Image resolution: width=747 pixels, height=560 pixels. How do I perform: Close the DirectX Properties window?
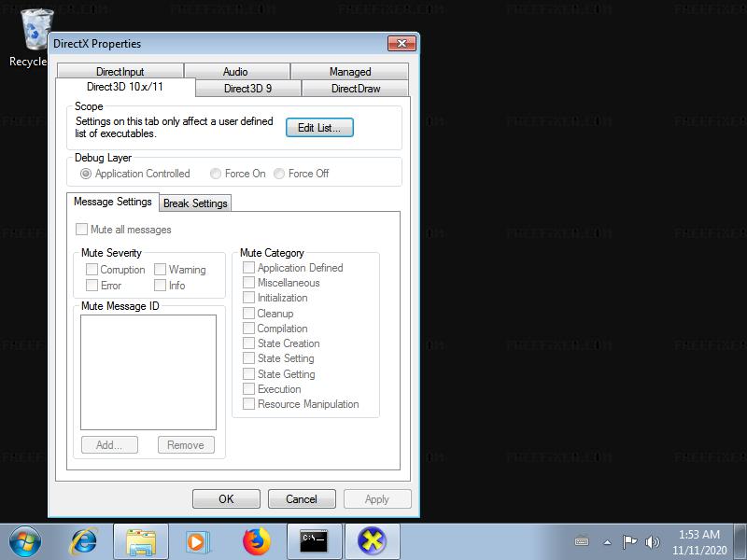[x=402, y=43]
